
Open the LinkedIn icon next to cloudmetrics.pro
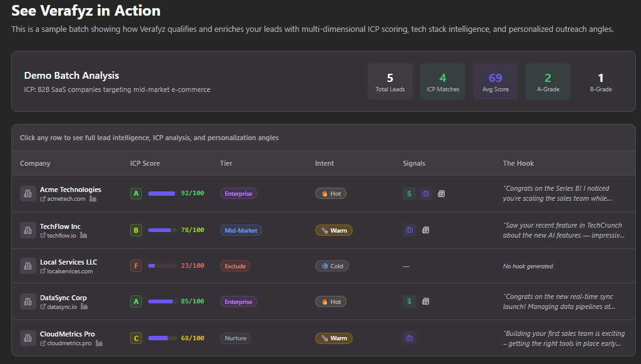click(100, 343)
